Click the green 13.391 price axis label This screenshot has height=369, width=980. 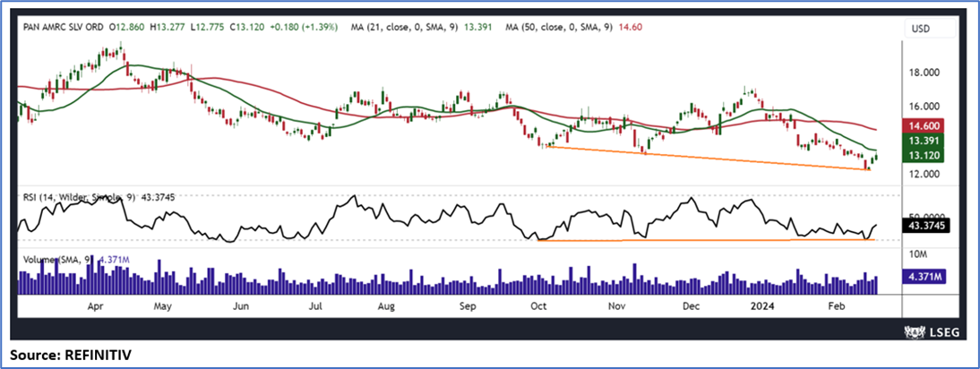click(924, 141)
